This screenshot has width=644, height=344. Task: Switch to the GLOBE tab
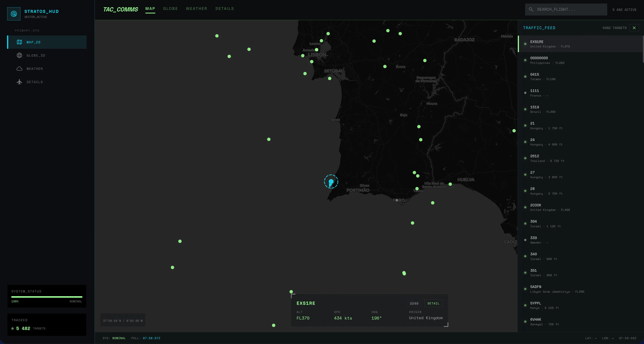point(170,9)
